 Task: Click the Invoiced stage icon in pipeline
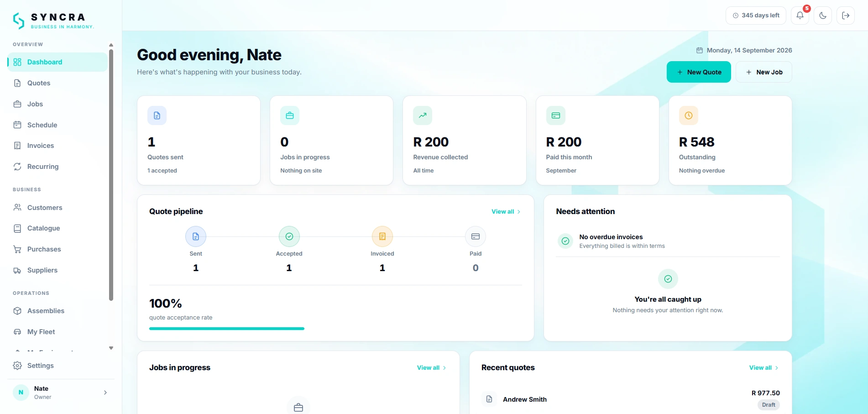[382, 236]
